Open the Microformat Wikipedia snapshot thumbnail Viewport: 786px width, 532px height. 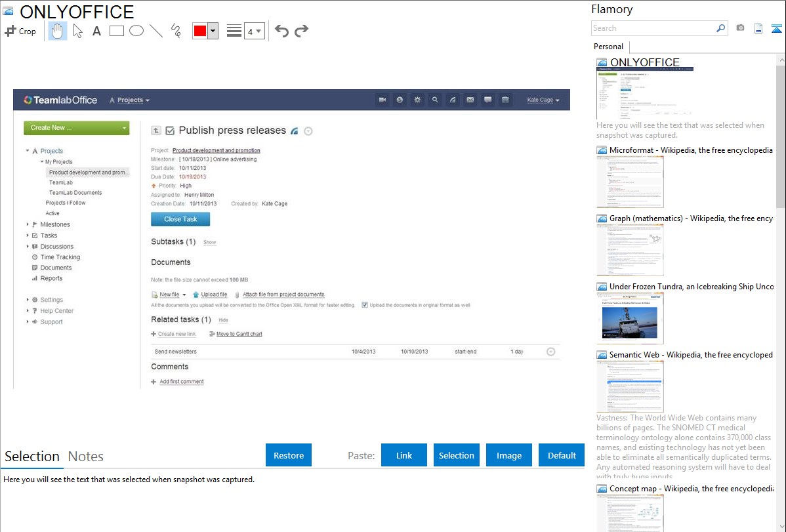coord(630,182)
